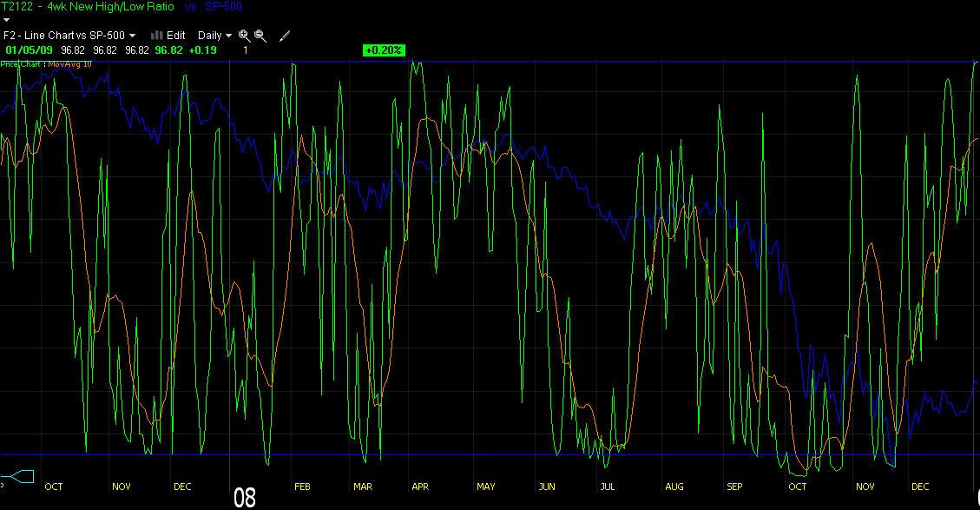Click the JUL month label
The image size is (980, 510).
point(608,487)
